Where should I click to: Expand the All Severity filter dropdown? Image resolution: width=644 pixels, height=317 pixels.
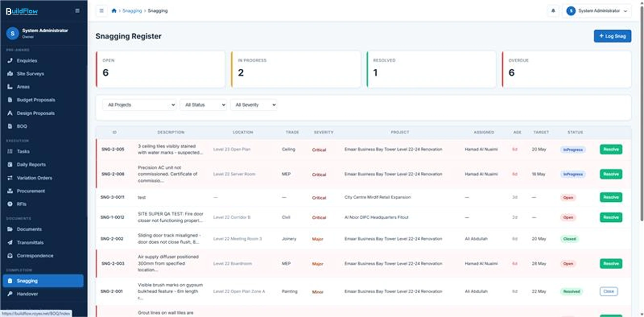click(x=254, y=105)
